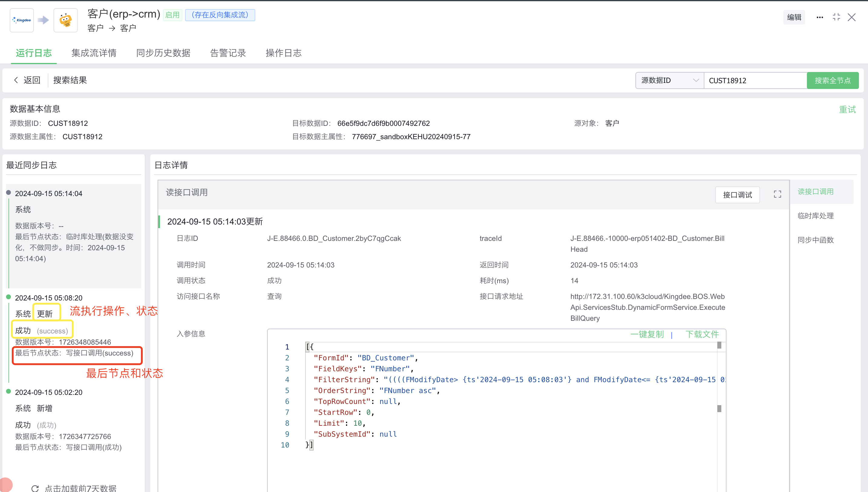Expand the log detail fullscreen icon

pyautogui.click(x=778, y=194)
